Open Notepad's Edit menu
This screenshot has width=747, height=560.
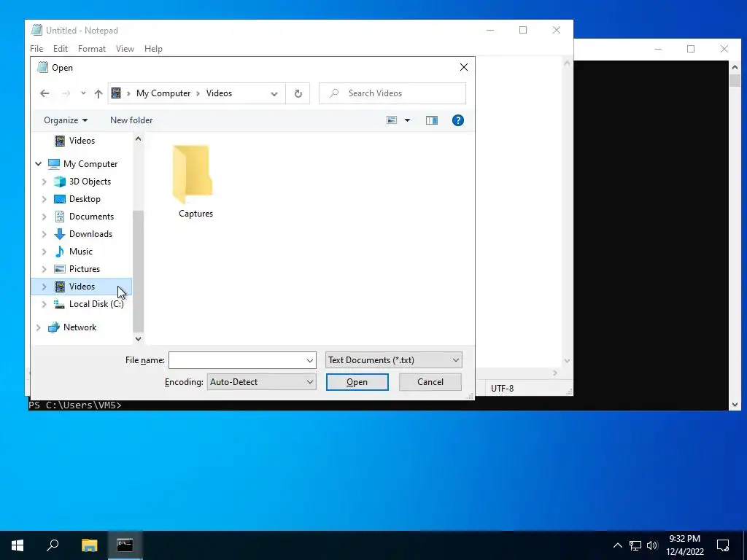tap(61, 49)
